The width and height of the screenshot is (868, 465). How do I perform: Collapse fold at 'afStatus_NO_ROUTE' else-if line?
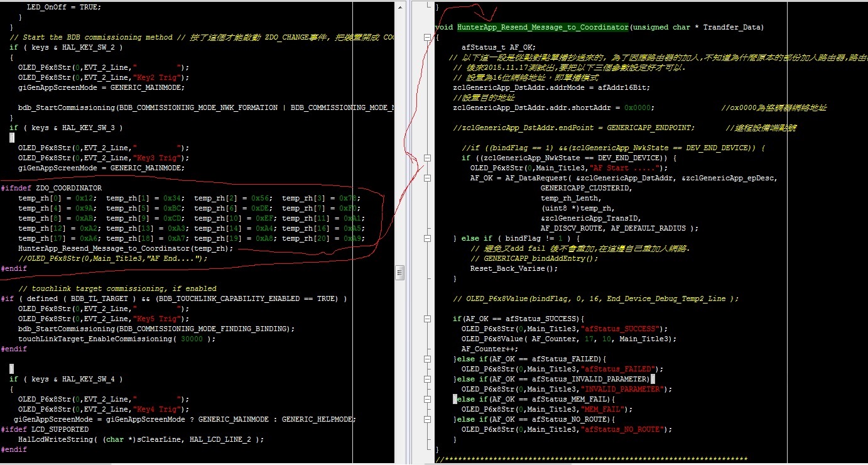428,419
